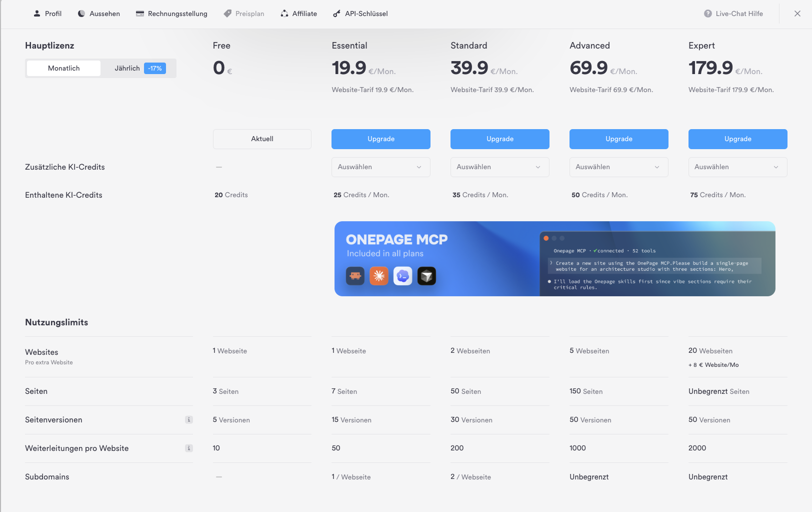This screenshot has width=812, height=512.
Task: Click the '2 Webseiten' Standard value
Action: (x=470, y=351)
